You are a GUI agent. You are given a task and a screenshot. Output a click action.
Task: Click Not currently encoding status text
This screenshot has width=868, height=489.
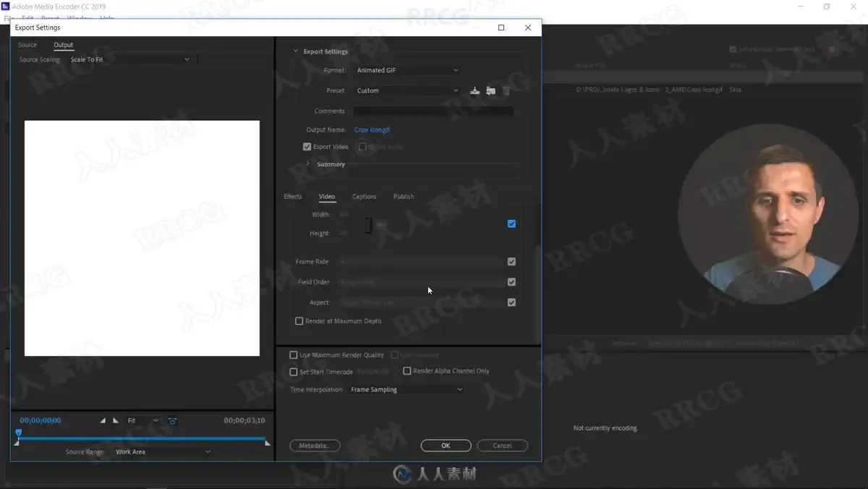(605, 428)
